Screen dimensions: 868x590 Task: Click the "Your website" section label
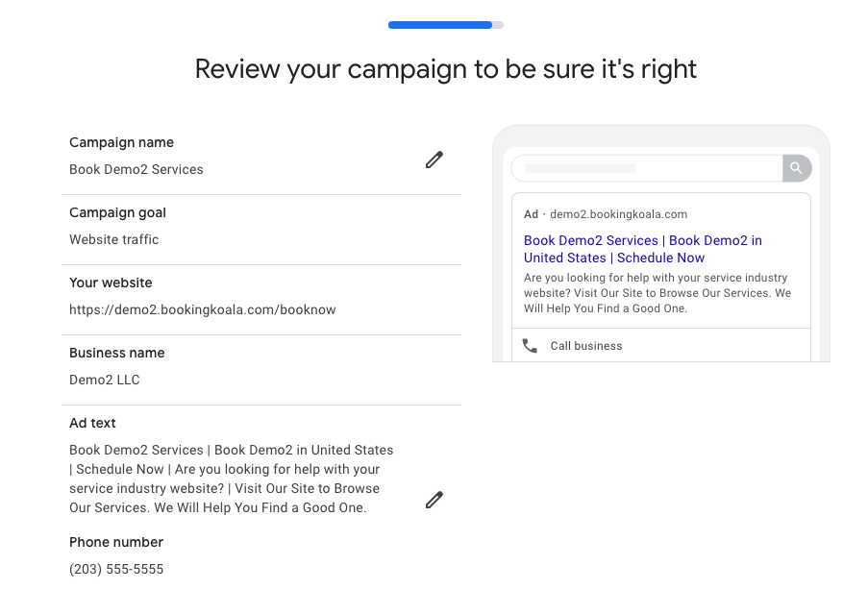point(111,283)
